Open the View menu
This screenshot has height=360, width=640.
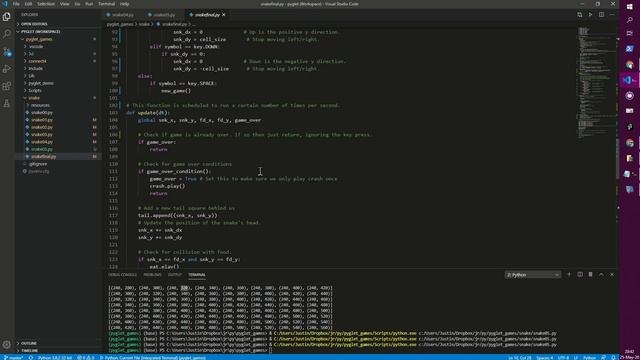[x=64, y=4]
